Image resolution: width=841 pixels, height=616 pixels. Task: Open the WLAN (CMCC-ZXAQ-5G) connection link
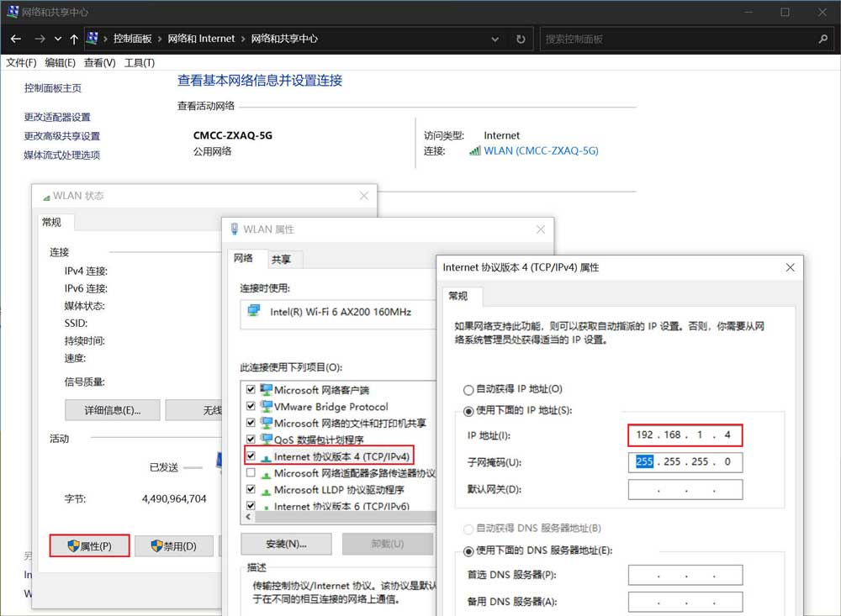pyautogui.click(x=541, y=150)
